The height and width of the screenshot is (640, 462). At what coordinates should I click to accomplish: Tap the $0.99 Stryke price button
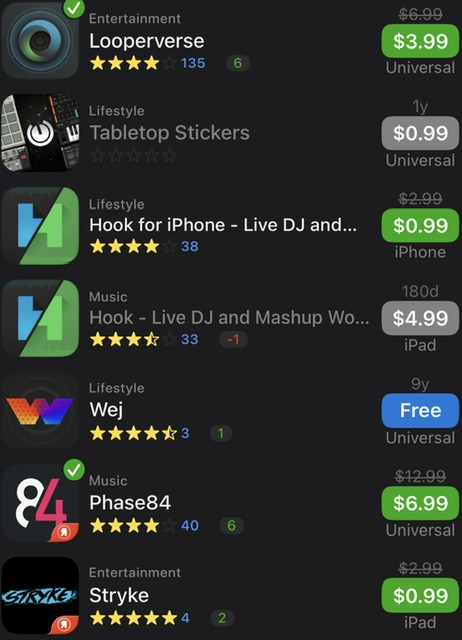420,596
